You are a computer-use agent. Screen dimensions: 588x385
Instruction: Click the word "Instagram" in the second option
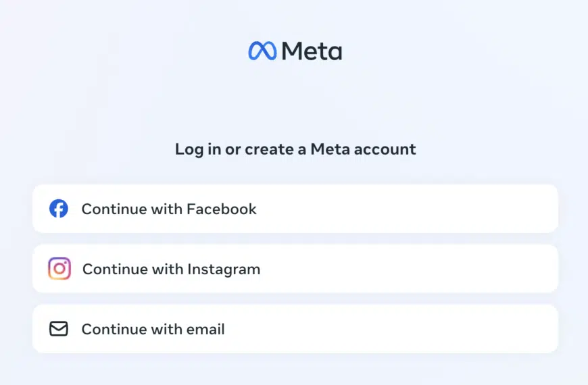[x=224, y=270]
